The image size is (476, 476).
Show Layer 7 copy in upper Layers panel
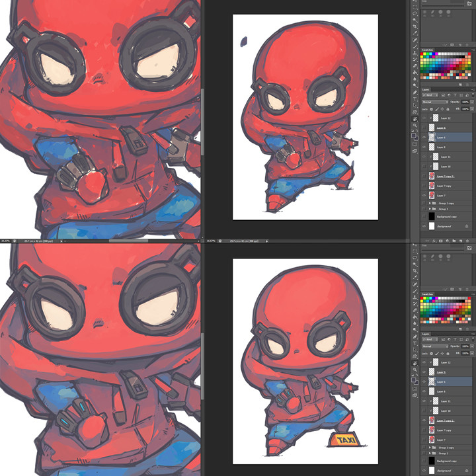click(424, 186)
